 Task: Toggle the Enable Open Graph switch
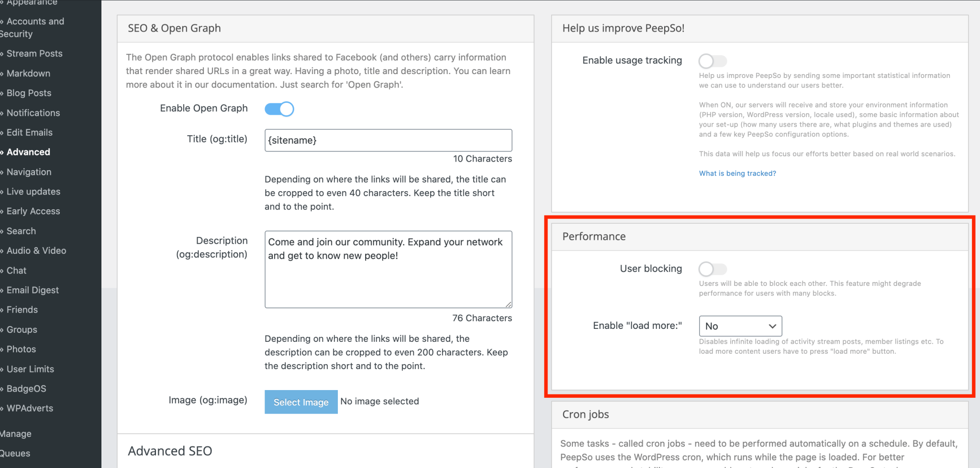point(279,109)
